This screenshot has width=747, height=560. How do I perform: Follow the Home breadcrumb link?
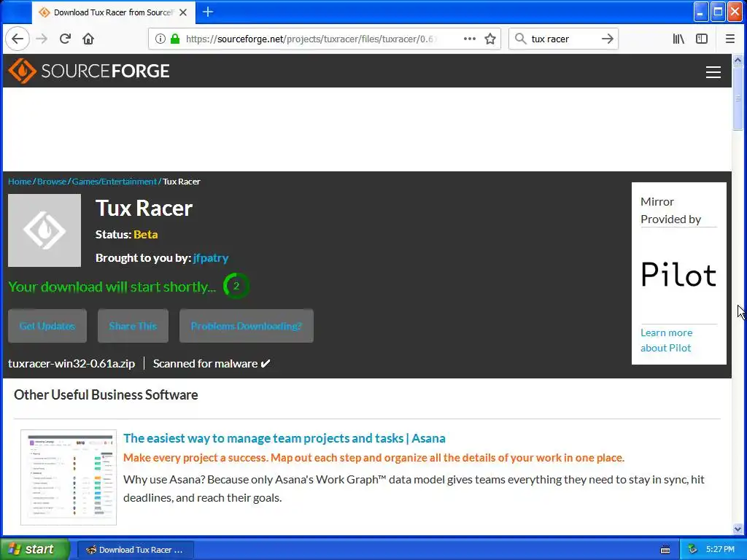[20, 182]
